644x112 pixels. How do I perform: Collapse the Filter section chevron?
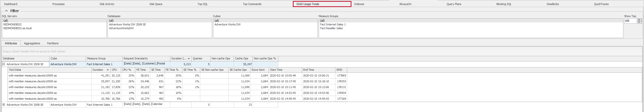[6, 11]
